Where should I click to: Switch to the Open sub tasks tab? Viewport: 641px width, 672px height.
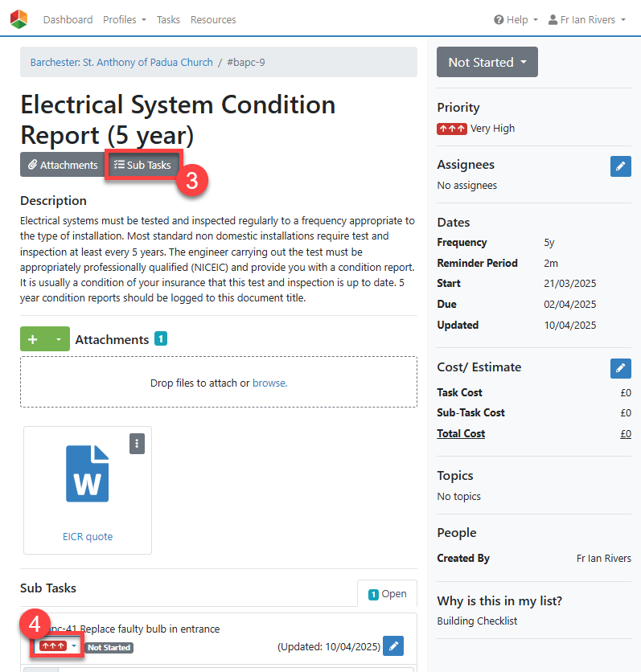click(x=387, y=594)
